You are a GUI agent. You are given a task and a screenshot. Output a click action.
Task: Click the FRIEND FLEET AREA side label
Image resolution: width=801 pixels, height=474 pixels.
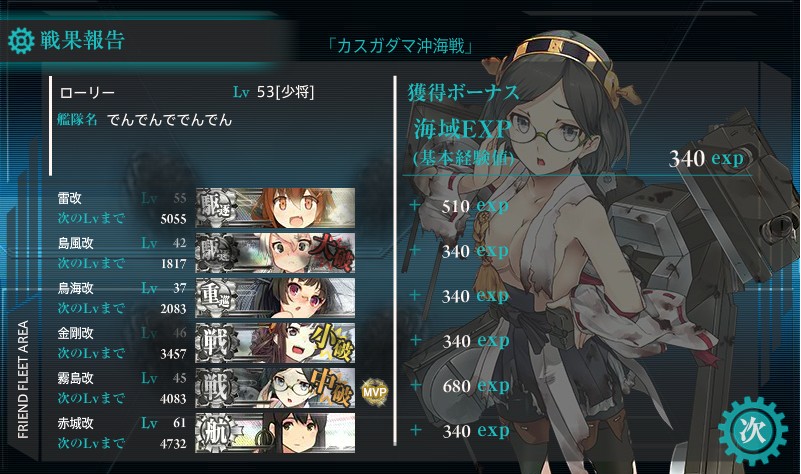tap(23, 380)
